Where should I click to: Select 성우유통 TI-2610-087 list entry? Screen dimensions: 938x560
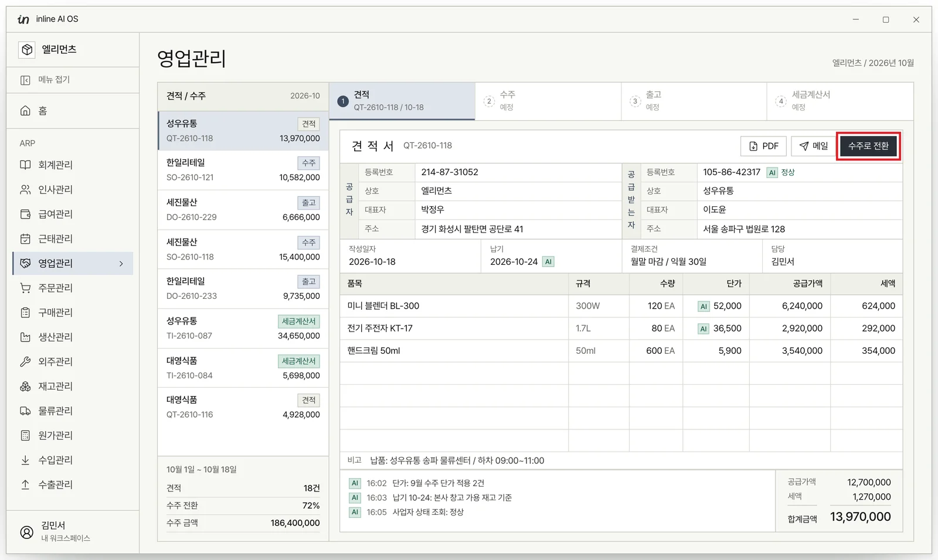pyautogui.click(x=243, y=329)
